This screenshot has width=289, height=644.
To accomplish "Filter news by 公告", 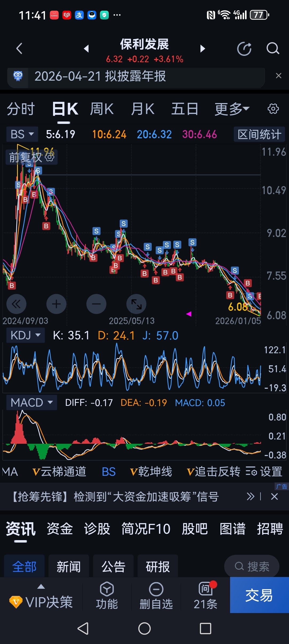I will pos(113,567).
